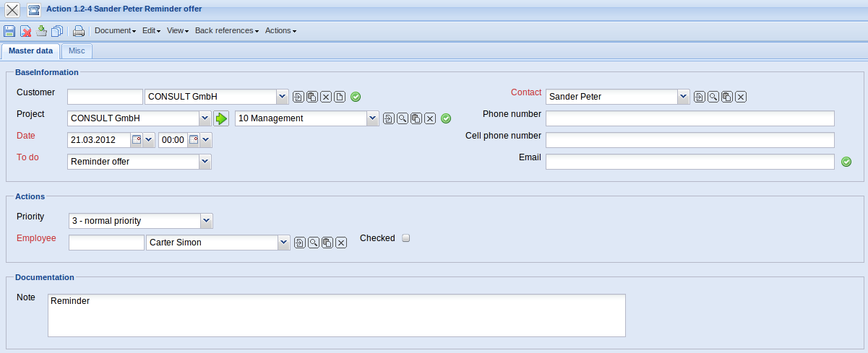Click the Save disk icon in toolbar
Image resolution: width=868 pixels, height=353 pixels.
[x=9, y=31]
